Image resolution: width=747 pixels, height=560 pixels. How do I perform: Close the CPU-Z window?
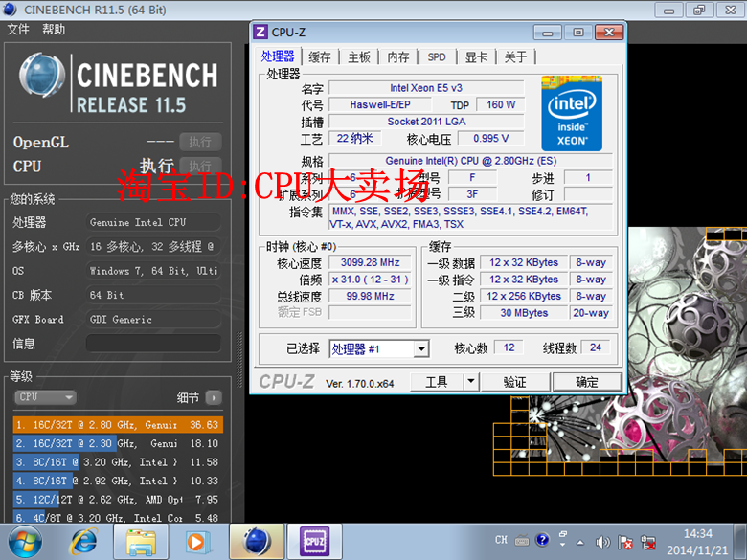[x=609, y=33]
